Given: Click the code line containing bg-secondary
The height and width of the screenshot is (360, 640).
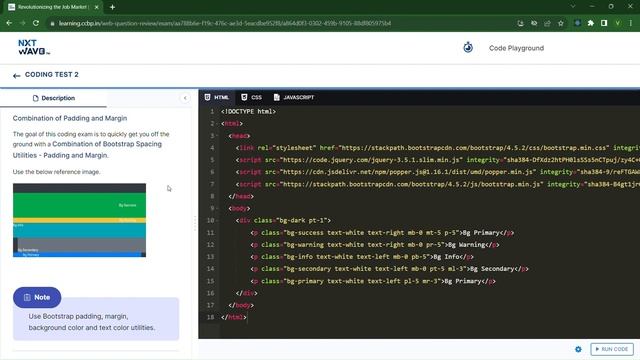Looking at the screenshot, I should click(x=389, y=269).
